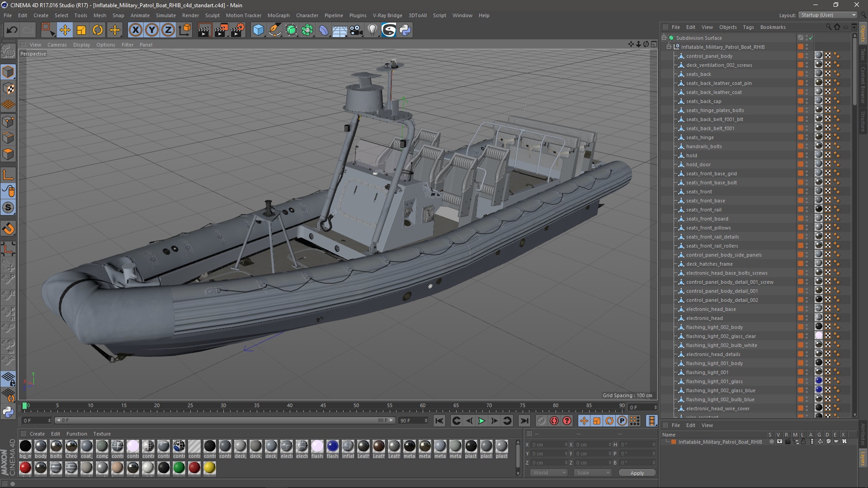
Task: Open the MoGraph menu
Action: click(278, 15)
